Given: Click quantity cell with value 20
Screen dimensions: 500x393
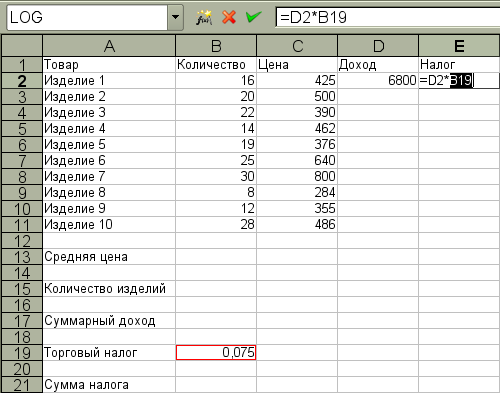Looking at the screenshot, I should (x=216, y=97).
